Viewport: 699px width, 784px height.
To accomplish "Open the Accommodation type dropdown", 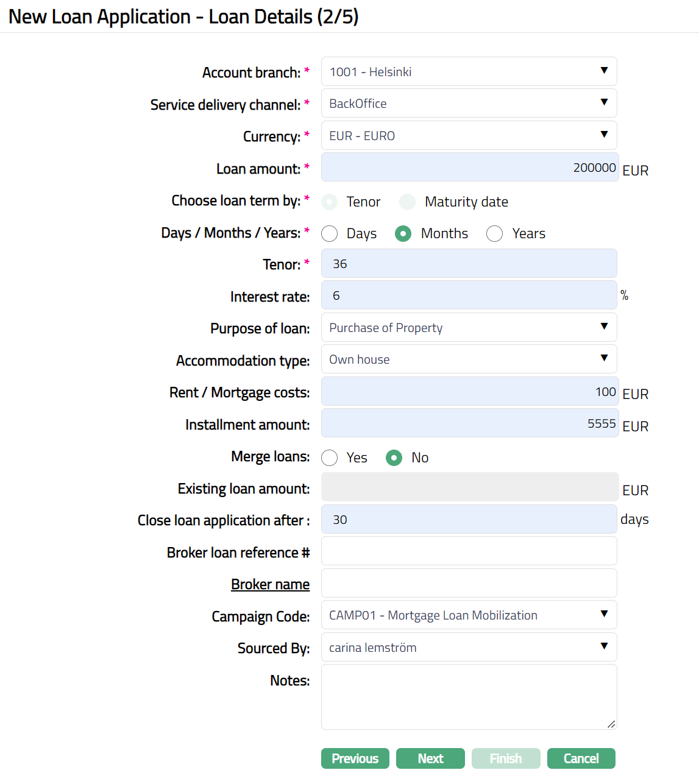I will 468,359.
